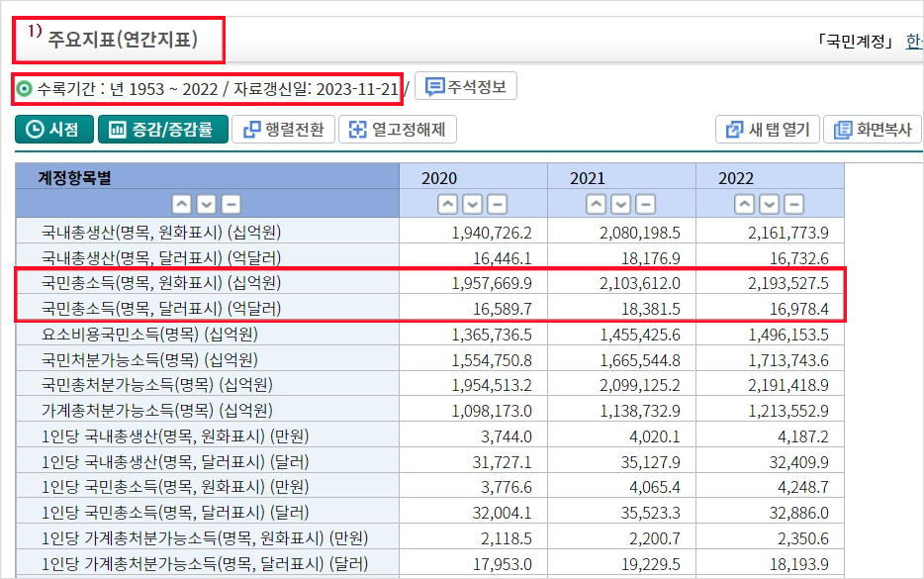Click the cell value 16,978.4
The width and height of the screenshot is (924, 579).
pyautogui.click(x=799, y=309)
